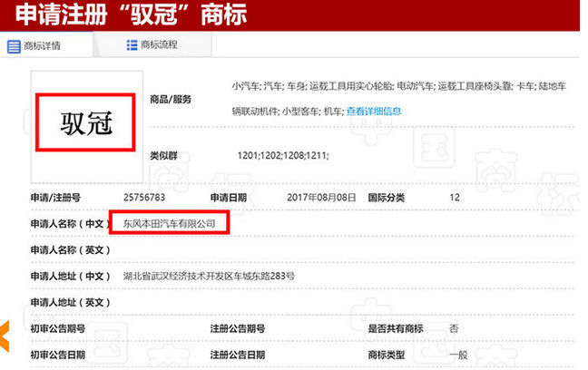This screenshot has height=370, width=588.
Task: Click the 商标详情 tab list icon
Action: point(14,46)
